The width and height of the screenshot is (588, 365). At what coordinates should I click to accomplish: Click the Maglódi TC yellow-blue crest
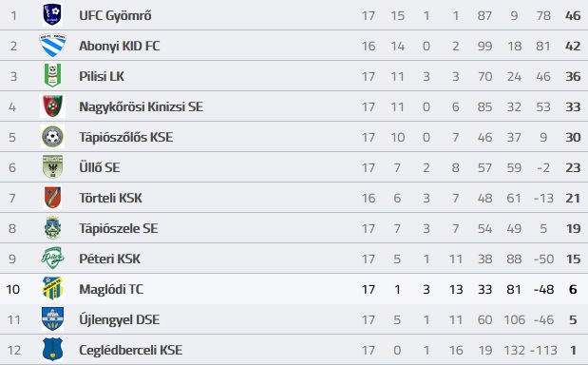(52, 288)
